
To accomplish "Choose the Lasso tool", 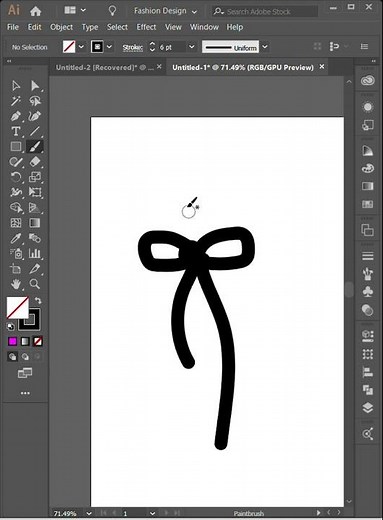I will (x=35, y=101).
